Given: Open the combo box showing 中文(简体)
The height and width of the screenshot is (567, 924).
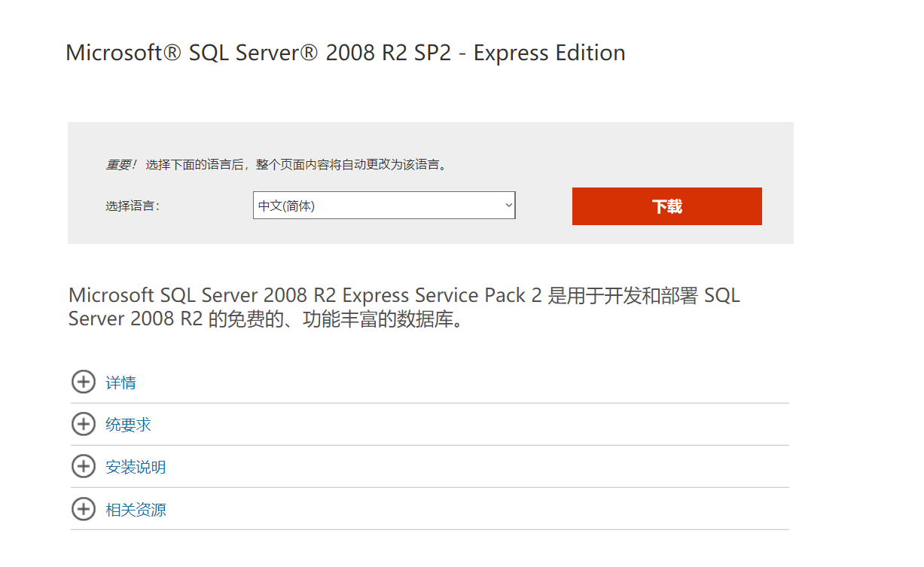Looking at the screenshot, I should point(384,205).
